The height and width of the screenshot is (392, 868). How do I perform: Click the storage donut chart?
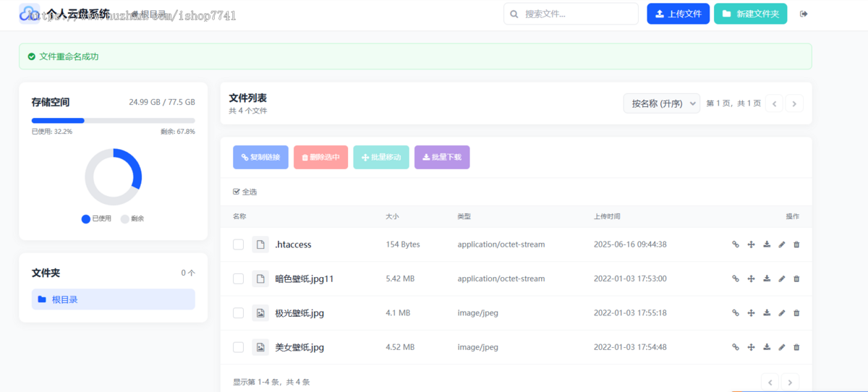pyautogui.click(x=114, y=177)
